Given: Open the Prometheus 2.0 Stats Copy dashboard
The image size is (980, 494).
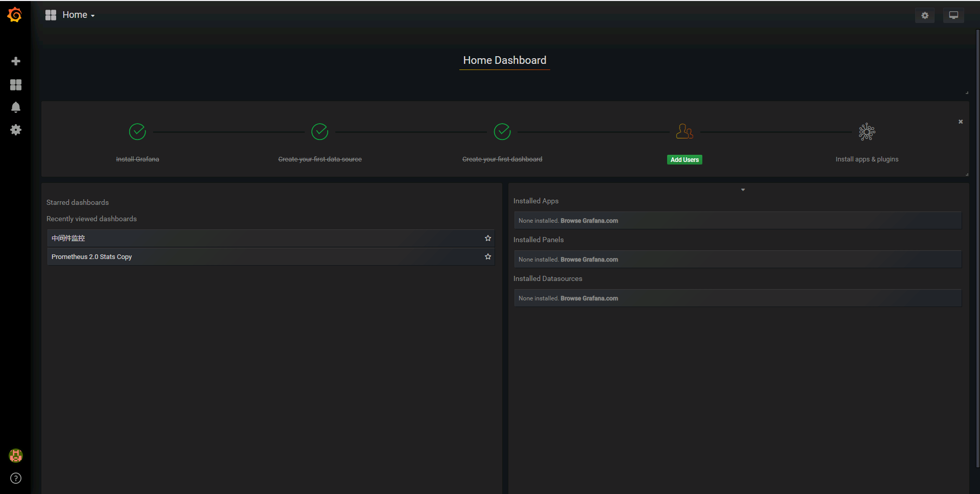Looking at the screenshot, I should (91, 256).
